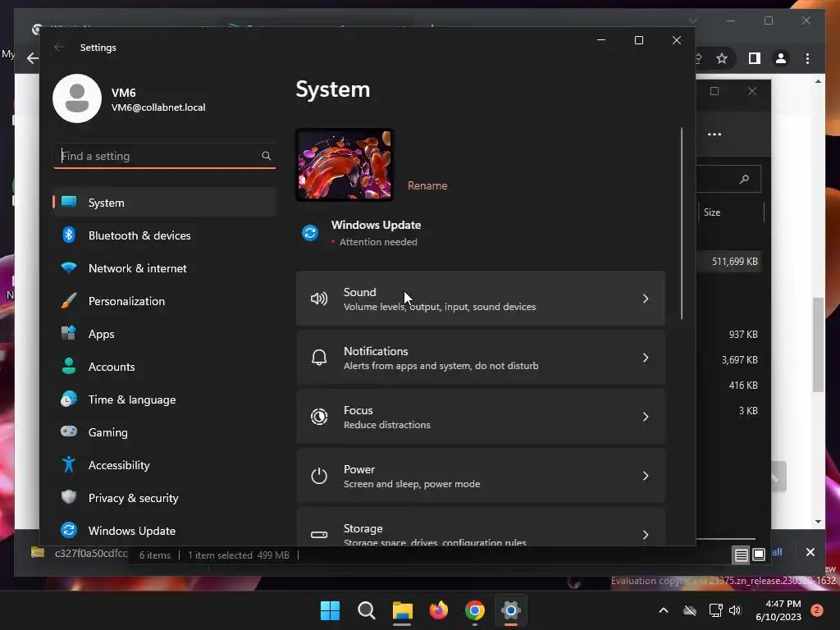Click the Power button icon
840x630 pixels.
(319, 476)
